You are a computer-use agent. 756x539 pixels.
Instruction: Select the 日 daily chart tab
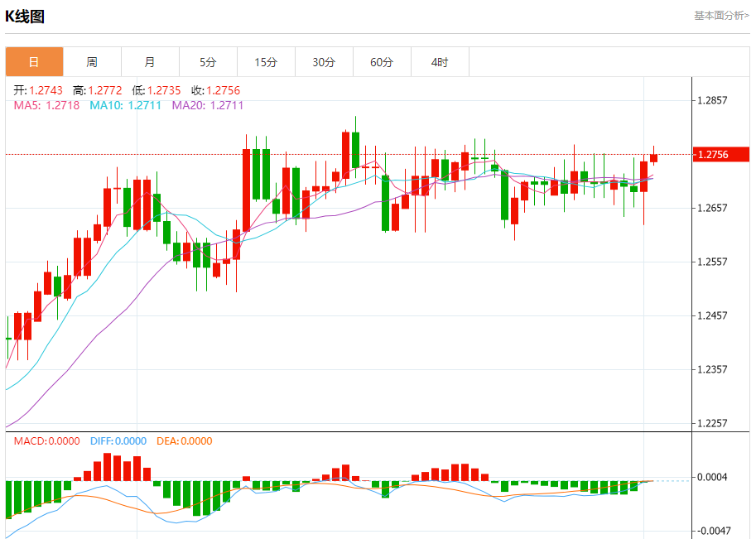(x=34, y=62)
